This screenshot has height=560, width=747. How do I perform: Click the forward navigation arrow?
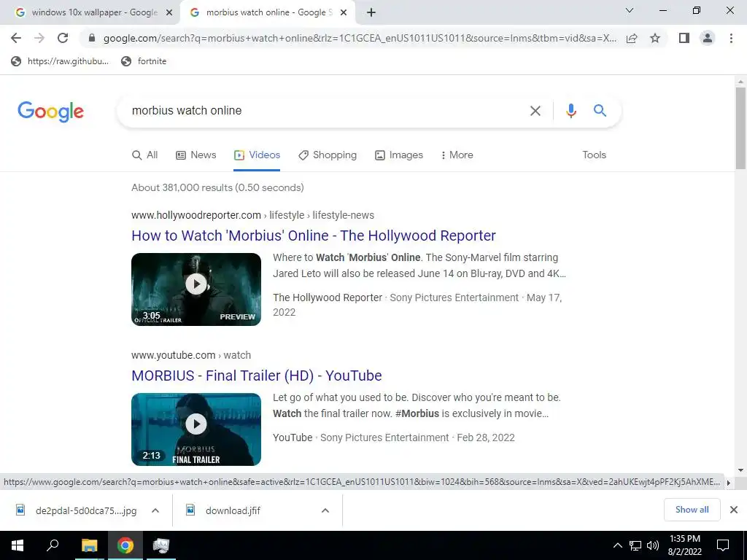point(39,38)
